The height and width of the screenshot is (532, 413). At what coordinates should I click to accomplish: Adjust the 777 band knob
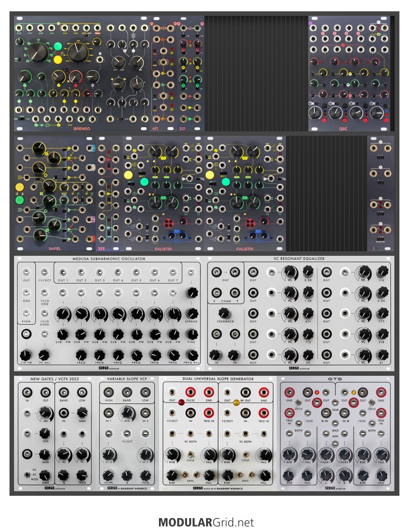click(382, 313)
